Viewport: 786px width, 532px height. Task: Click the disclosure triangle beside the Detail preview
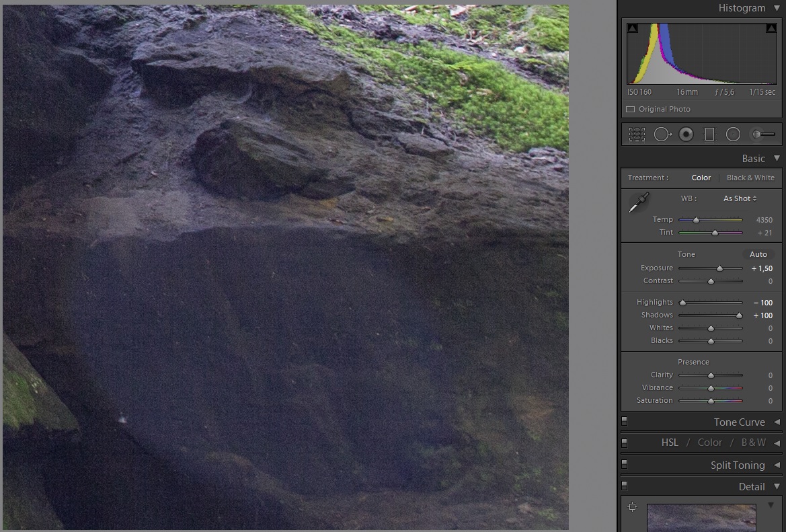pos(771,505)
